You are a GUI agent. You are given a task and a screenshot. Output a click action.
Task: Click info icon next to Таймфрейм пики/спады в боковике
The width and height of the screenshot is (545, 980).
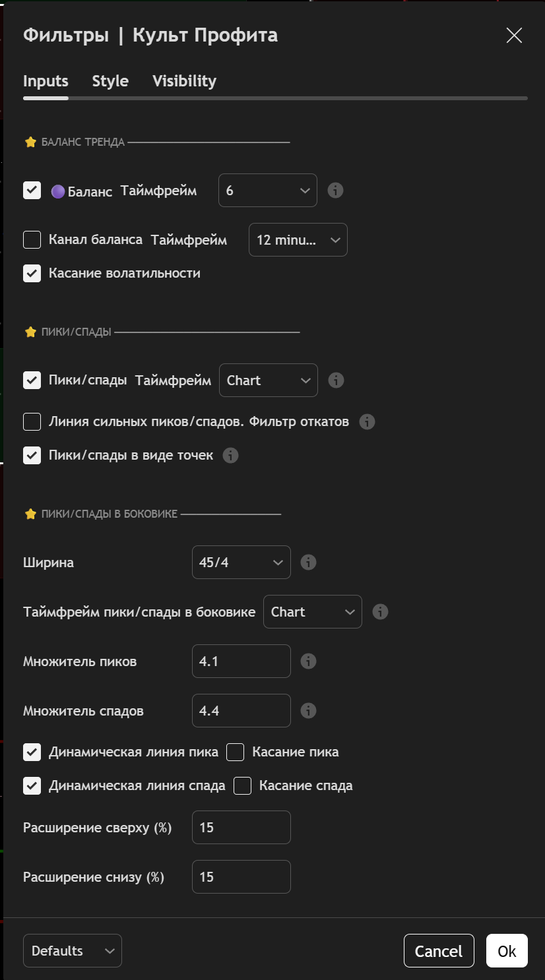(380, 612)
